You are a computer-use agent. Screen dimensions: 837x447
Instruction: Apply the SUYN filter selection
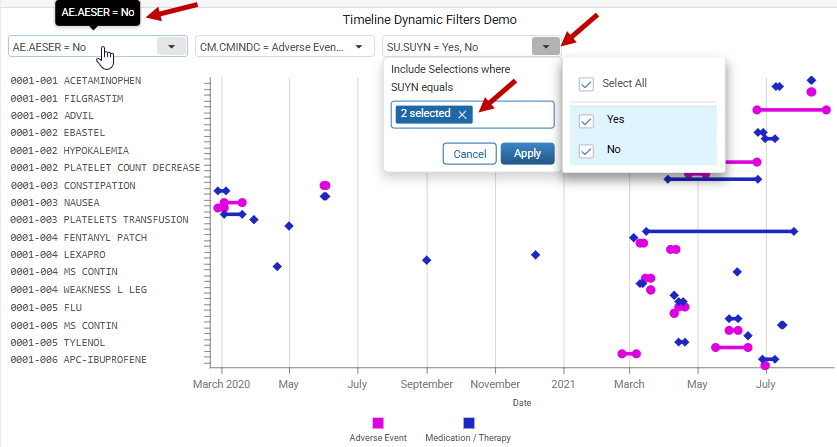pyautogui.click(x=527, y=153)
